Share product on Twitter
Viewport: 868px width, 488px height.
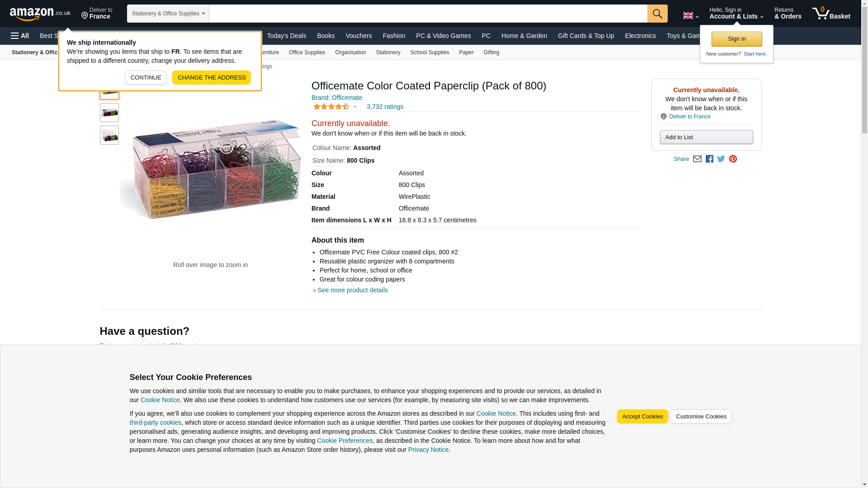[x=721, y=159]
